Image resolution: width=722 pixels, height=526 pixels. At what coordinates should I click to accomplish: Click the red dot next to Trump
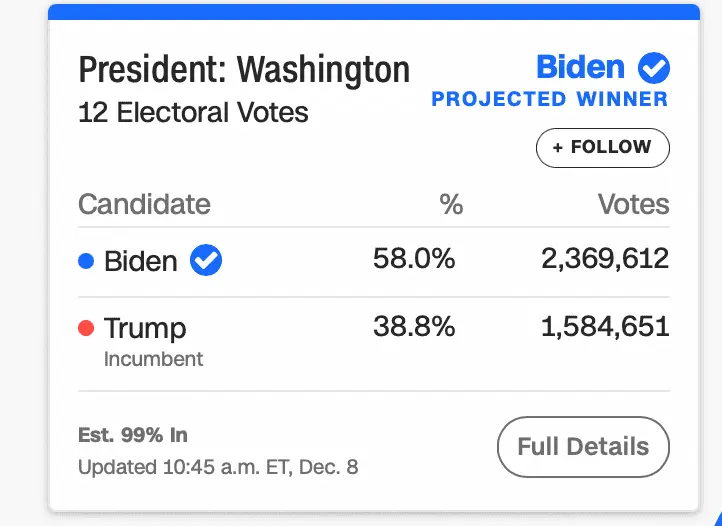tap(86, 328)
